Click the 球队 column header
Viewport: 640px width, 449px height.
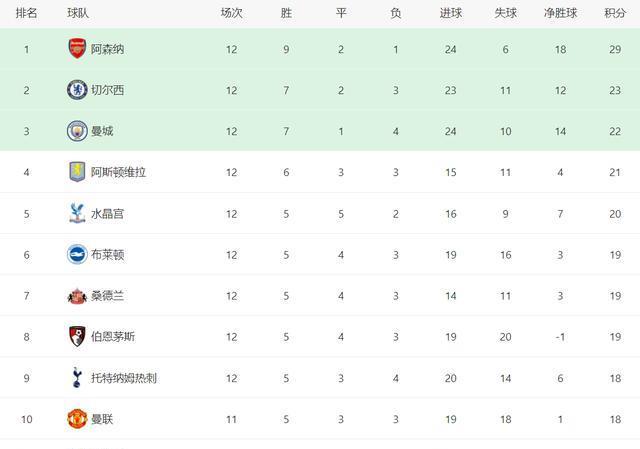pos(78,13)
